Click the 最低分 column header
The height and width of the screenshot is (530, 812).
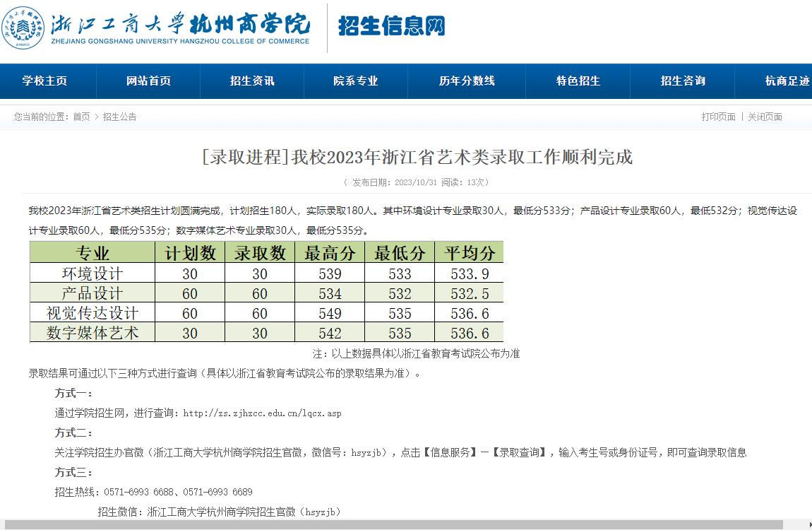point(400,252)
